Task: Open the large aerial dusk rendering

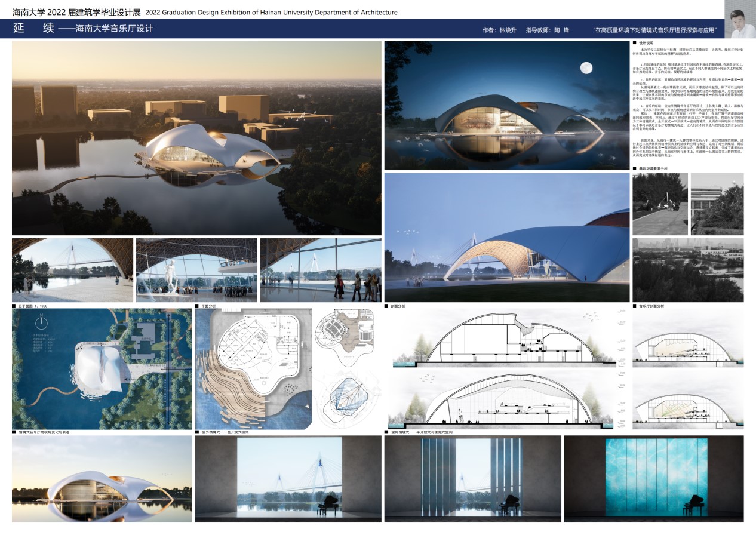Action: click(196, 138)
